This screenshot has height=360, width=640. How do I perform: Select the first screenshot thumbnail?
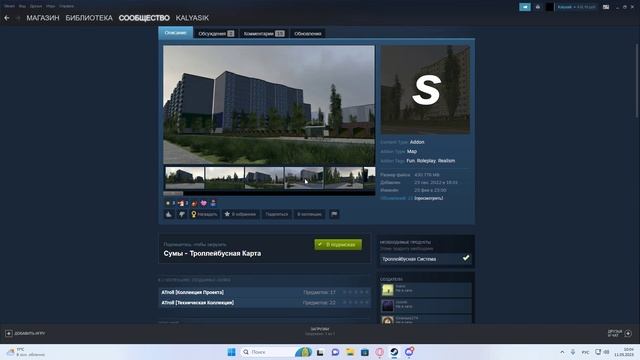[x=185, y=178]
